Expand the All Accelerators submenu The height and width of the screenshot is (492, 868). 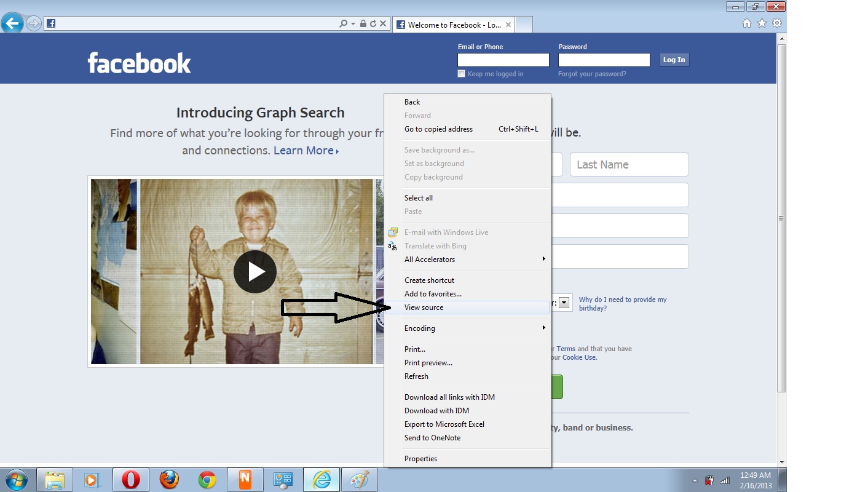[x=468, y=260]
